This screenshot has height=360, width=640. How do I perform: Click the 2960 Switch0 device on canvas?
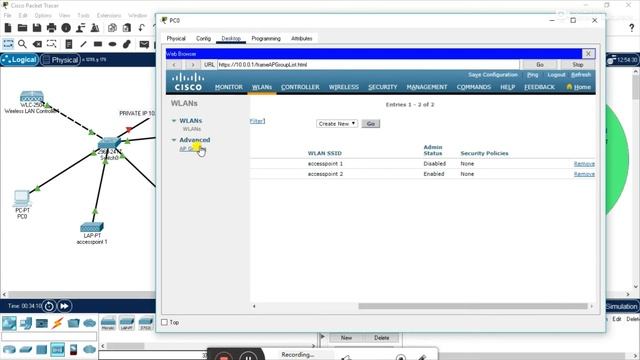(109, 144)
